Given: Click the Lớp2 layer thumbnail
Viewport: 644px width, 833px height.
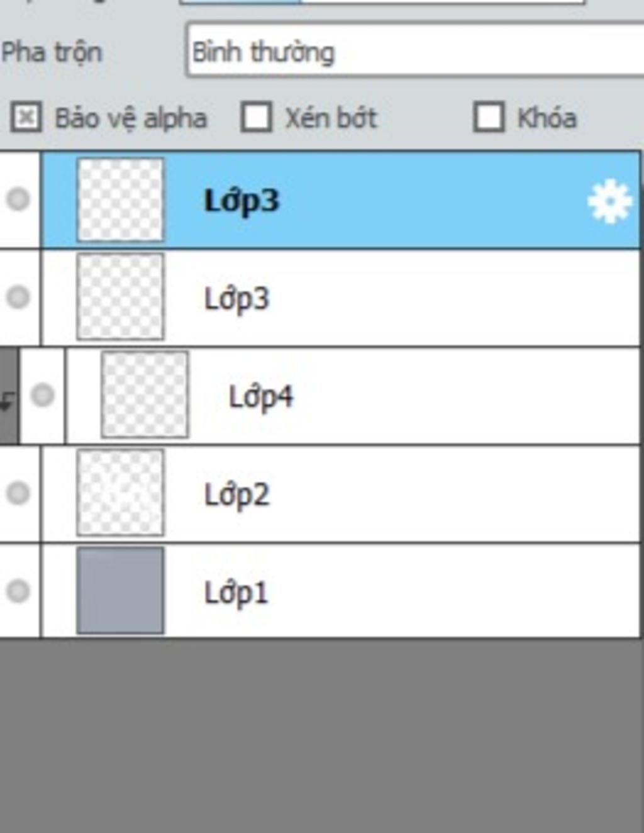Looking at the screenshot, I should coord(120,492).
